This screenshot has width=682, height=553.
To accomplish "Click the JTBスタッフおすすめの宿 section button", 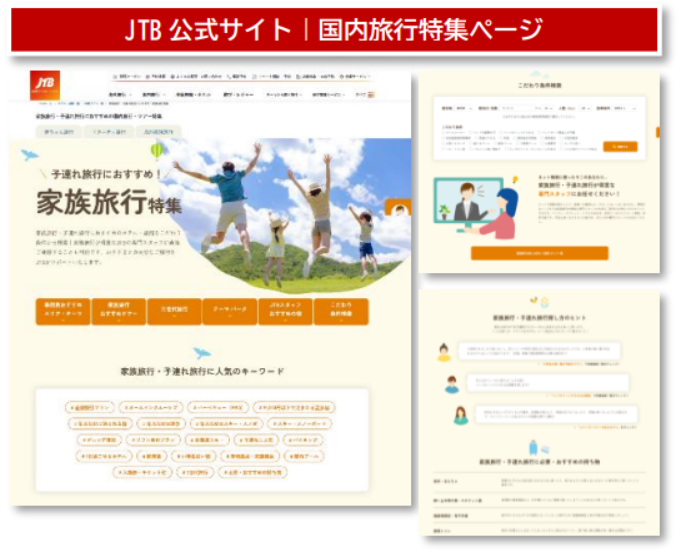I will pyautogui.click(x=285, y=312).
